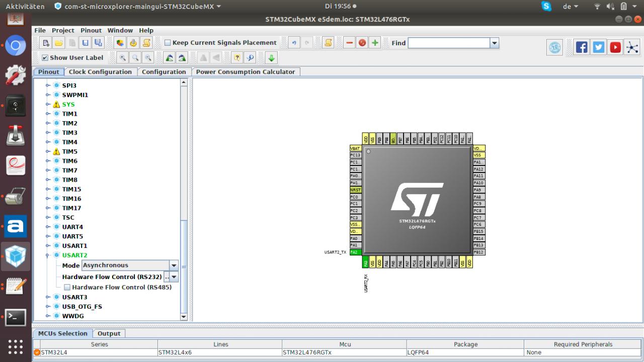Open the Help menu

[x=146, y=30]
